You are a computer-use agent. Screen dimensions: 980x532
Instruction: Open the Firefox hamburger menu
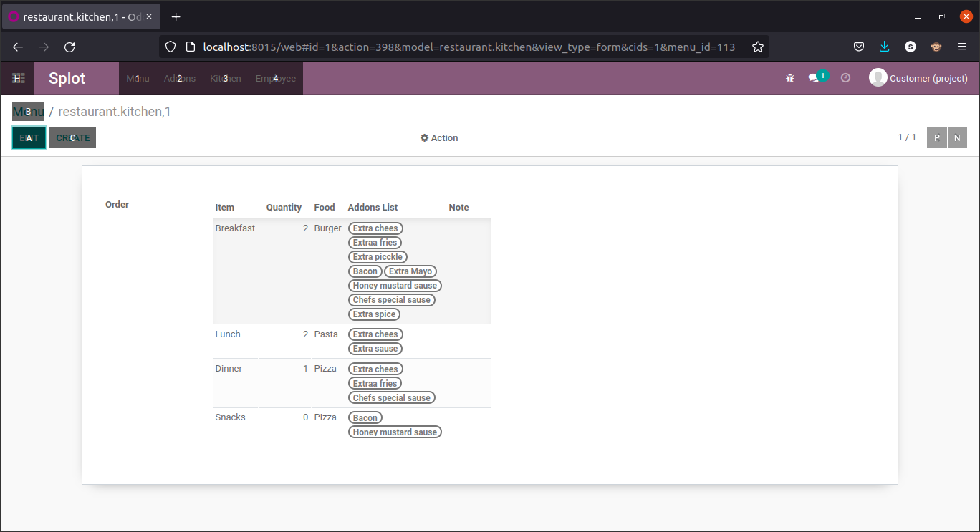pyautogui.click(x=962, y=46)
